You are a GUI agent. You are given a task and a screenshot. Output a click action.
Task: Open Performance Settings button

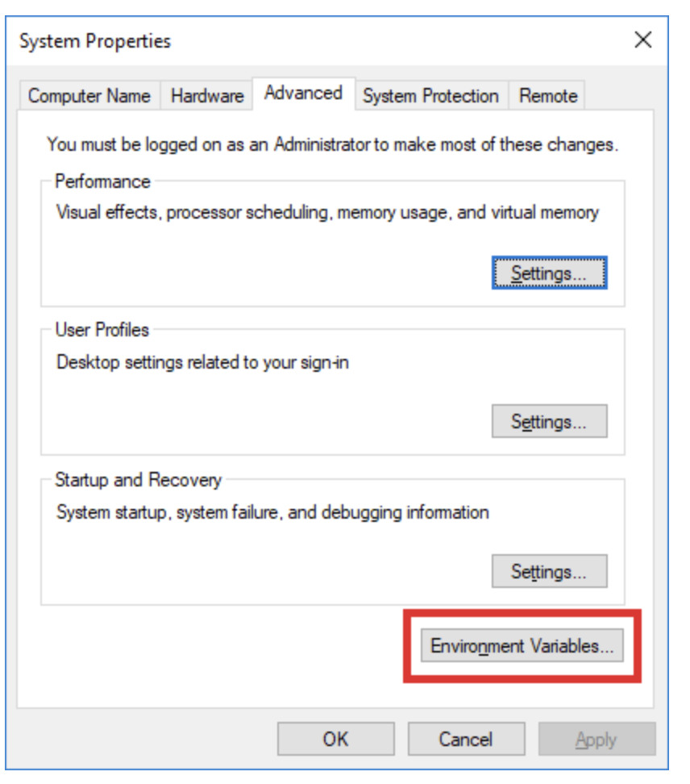[x=549, y=273]
